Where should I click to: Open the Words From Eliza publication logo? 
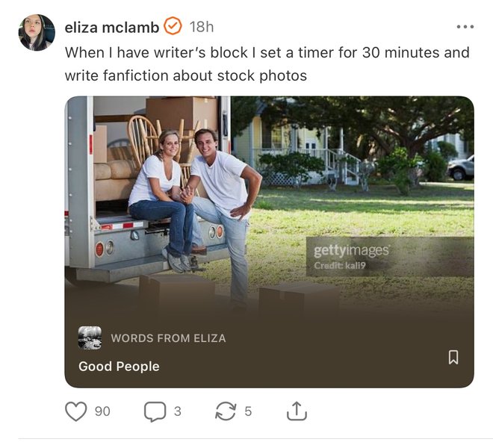[x=90, y=337]
